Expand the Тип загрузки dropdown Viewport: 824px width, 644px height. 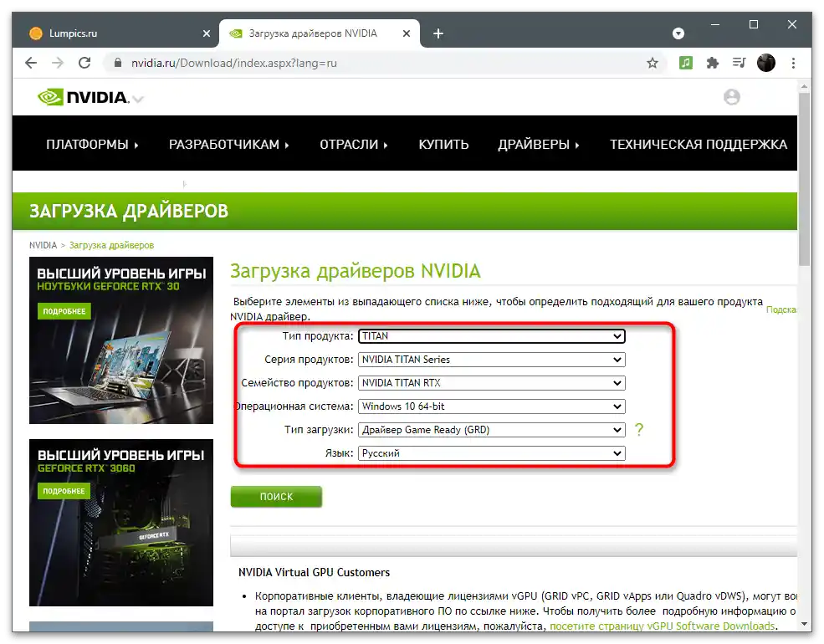pyautogui.click(x=491, y=430)
